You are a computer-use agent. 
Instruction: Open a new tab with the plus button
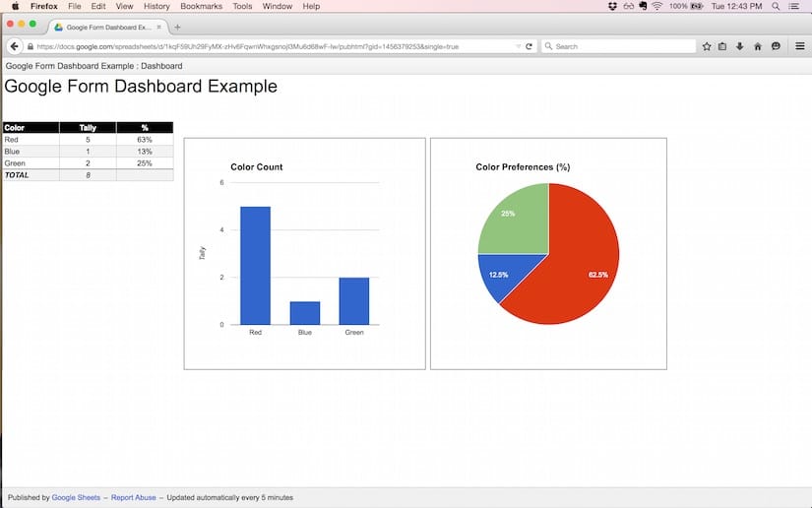pos(177,27)
